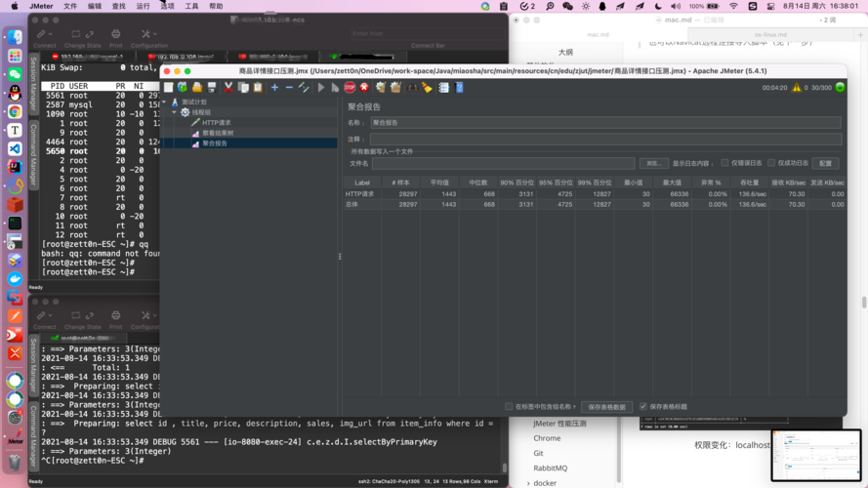Click the 名称 input field in the aggregate report

pyautogui.click(x=605, y=123)
